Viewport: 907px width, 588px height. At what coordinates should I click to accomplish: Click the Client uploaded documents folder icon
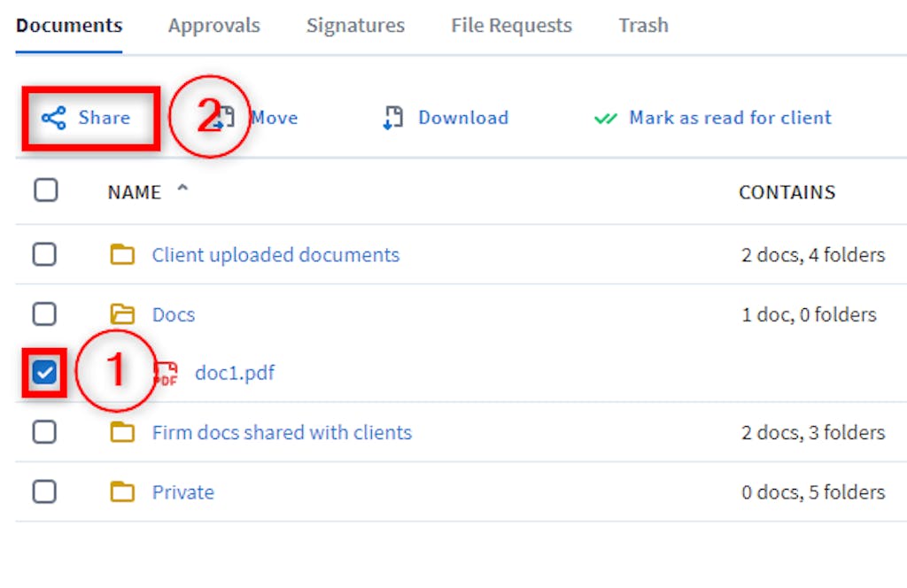coord(122,254)
